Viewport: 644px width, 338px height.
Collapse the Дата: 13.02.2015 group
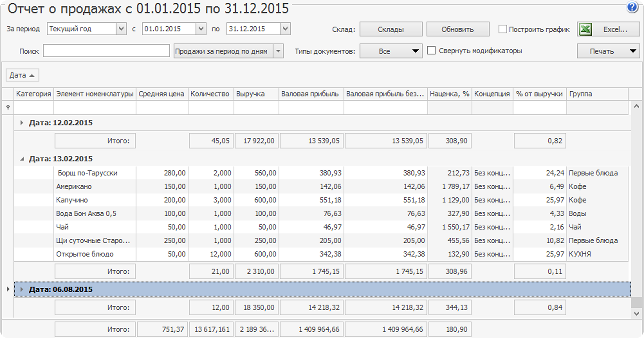pyautogui.click(x=22, y=159)
